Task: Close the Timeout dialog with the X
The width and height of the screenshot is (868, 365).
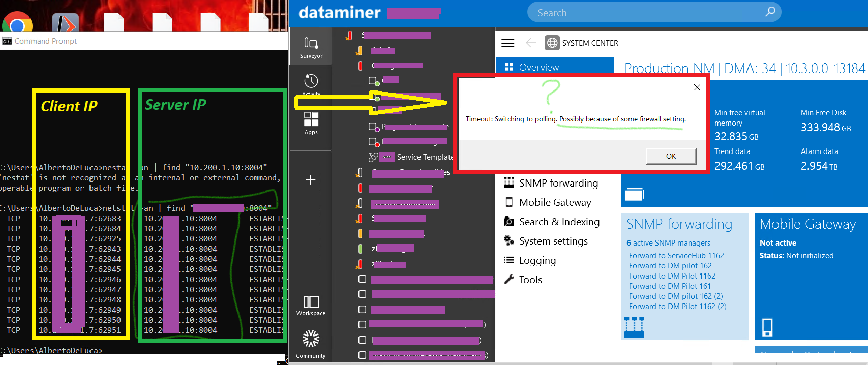Action: (697, 87)
